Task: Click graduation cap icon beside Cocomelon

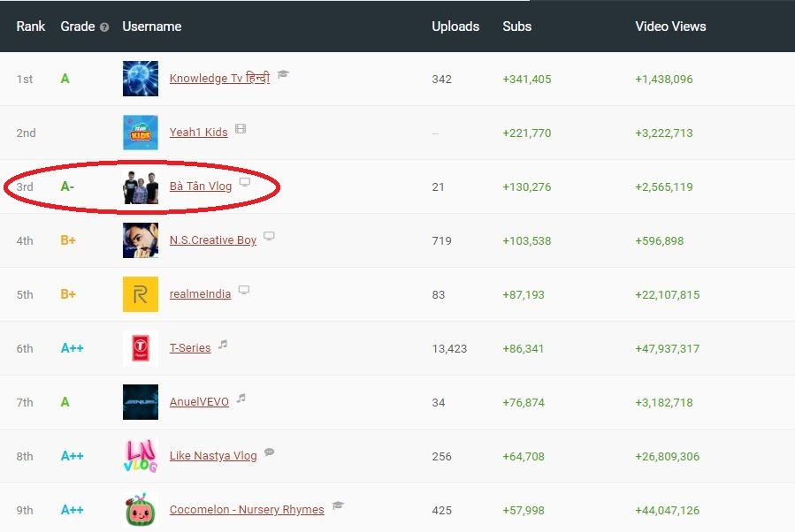Action: [337, 506]
